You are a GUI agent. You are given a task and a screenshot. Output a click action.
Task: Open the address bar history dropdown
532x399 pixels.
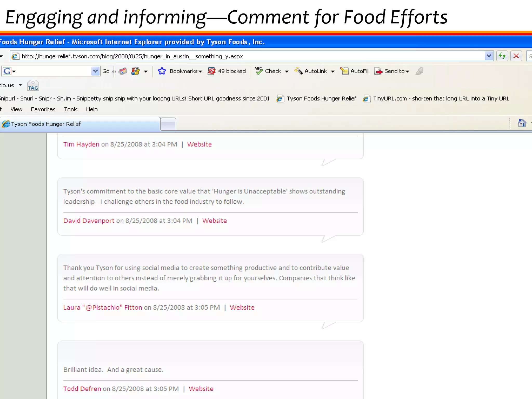489,56
